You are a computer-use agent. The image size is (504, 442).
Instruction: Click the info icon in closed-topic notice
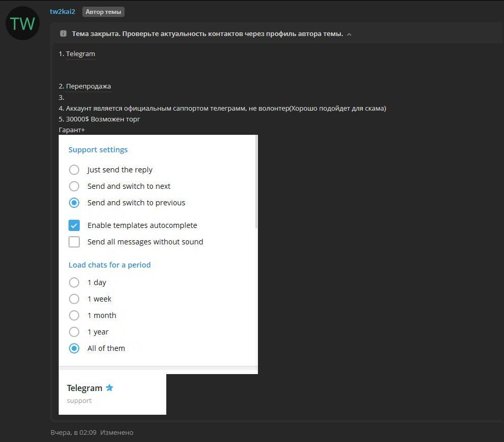[x=63, y=34]
